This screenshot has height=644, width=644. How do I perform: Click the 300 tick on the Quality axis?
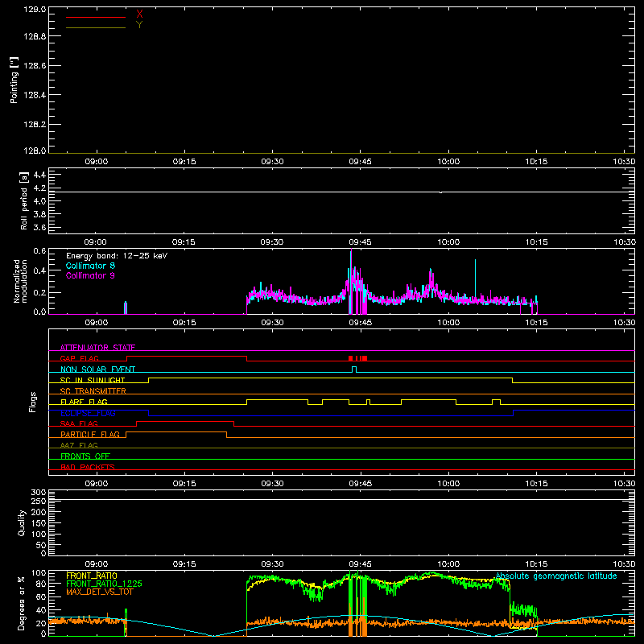click(38, 493)
